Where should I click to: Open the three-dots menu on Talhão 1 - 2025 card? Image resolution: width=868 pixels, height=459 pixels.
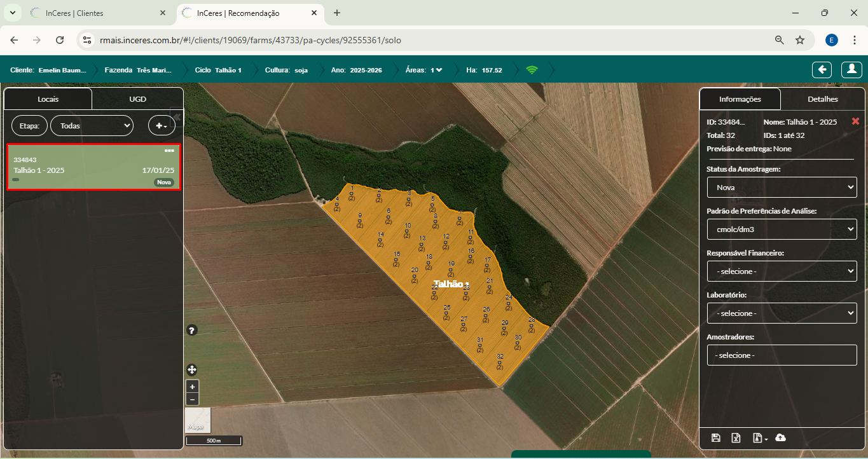coord(169,151)
